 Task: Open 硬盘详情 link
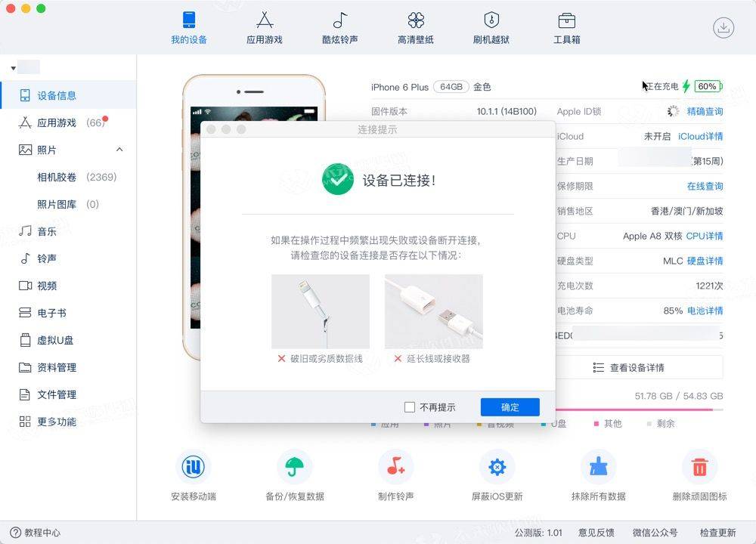(705, 261)
